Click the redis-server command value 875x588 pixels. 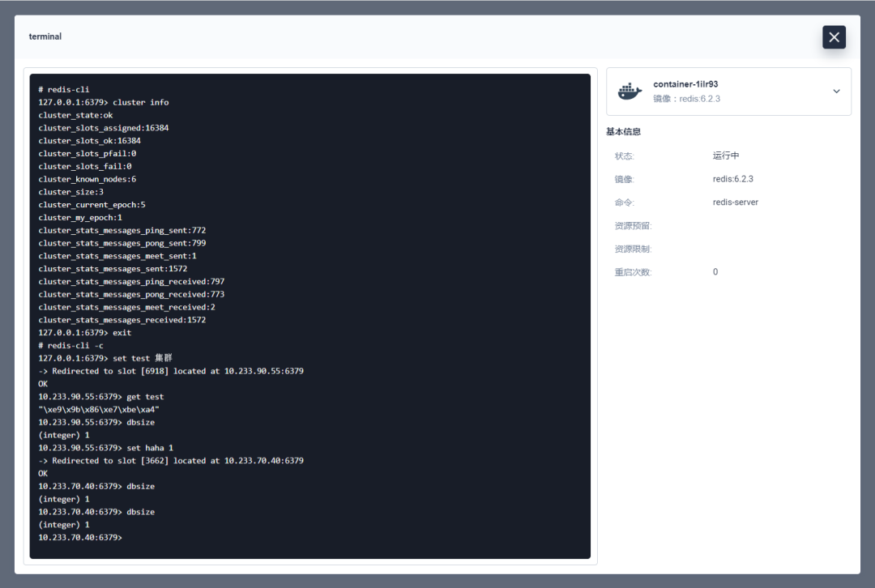click(x=735, y=202)
